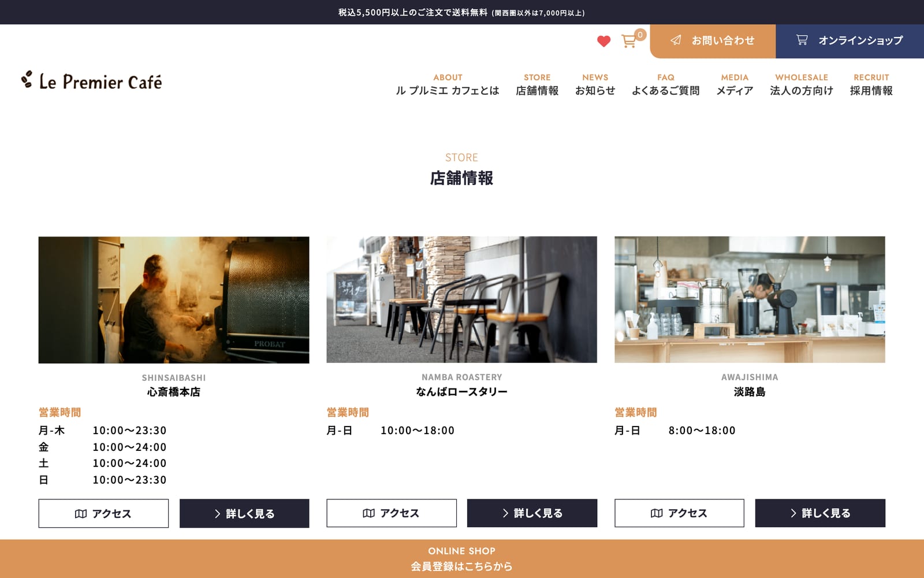Click the 8:00〜18:00 hours for 淡路島
The height and width of the screenshot is (578, 924).
(702, 431)
